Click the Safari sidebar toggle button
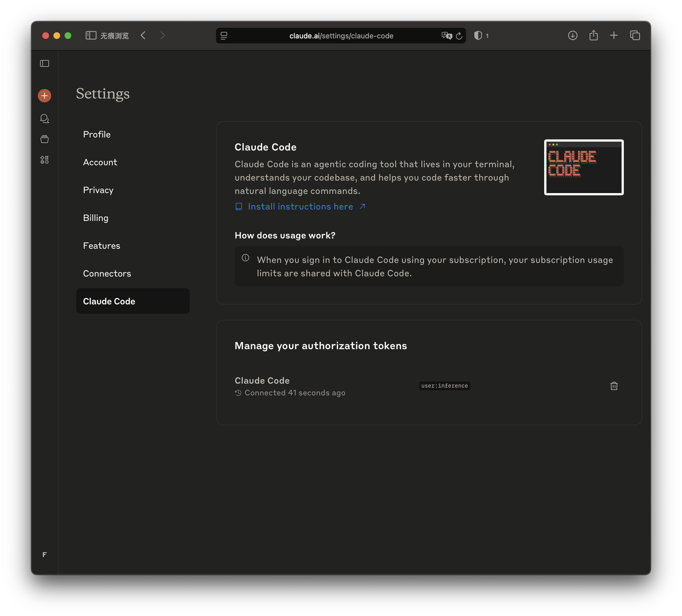 pyautogui.click(x=91, y=36)
